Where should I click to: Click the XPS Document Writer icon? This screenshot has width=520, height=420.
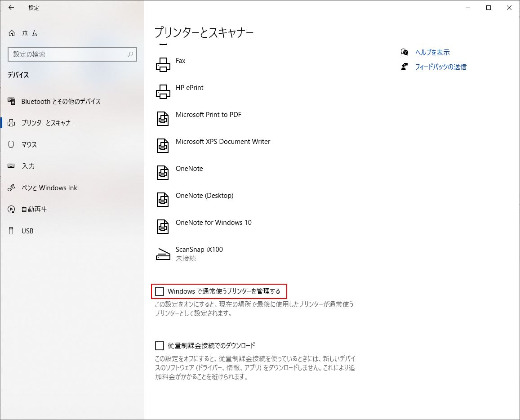(163, 145)
